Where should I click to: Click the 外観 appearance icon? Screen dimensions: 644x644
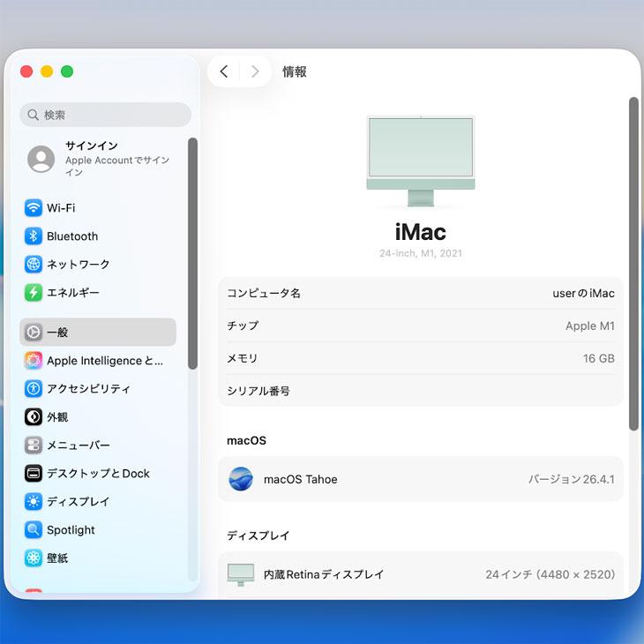[34, 417]
